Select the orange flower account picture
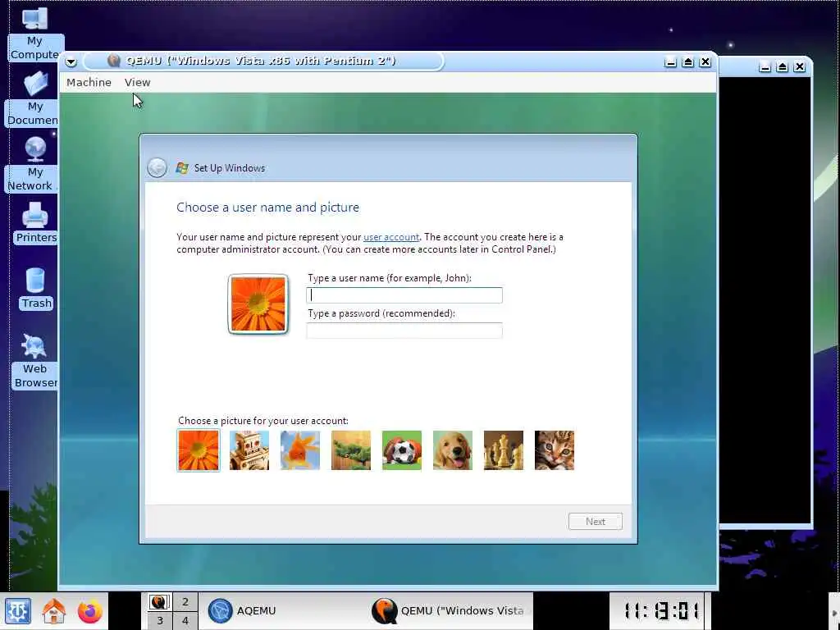The image size is (840, 630). (199, 450)
